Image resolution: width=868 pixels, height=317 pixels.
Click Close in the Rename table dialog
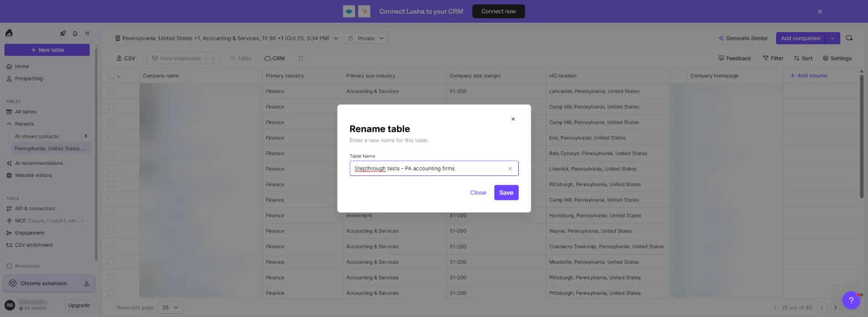tap(478, 193)
